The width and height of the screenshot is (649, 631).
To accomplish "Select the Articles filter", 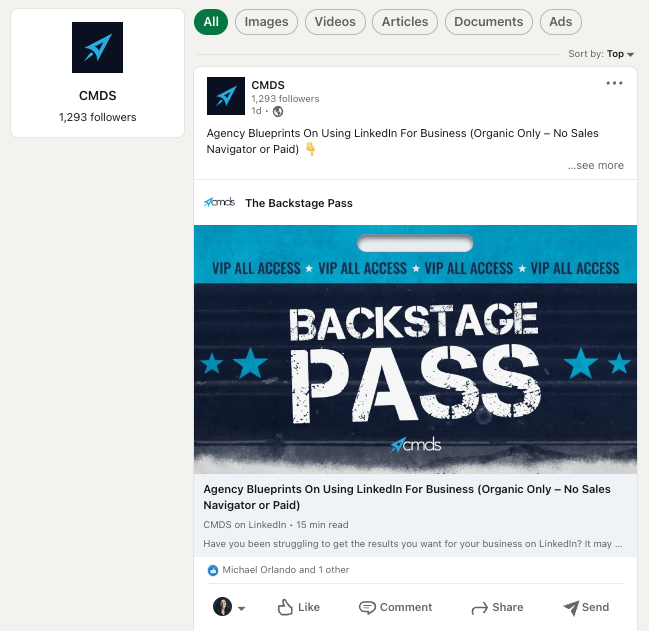I will tap(405, 22).
